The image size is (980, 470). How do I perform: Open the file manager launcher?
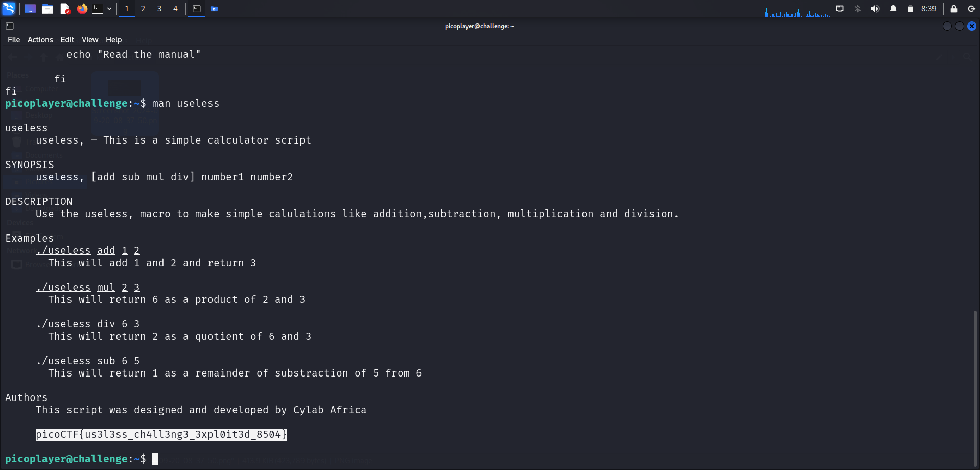pos(48,9)
